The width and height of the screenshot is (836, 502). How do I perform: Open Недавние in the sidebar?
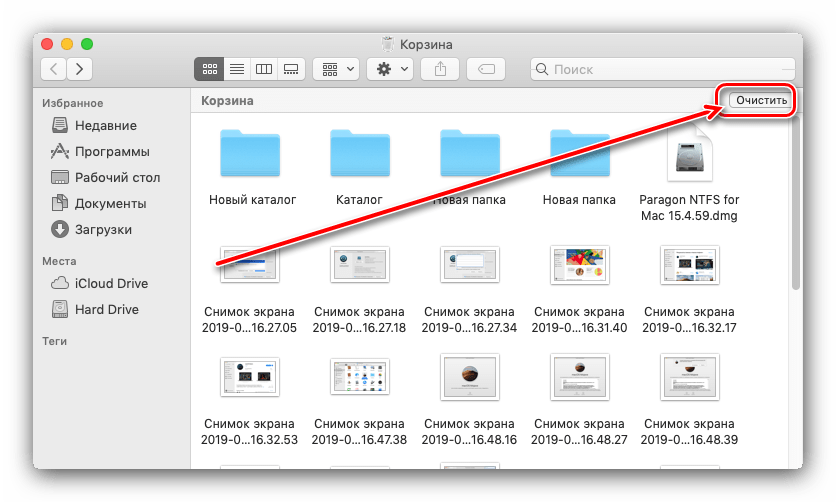[105, 126]
